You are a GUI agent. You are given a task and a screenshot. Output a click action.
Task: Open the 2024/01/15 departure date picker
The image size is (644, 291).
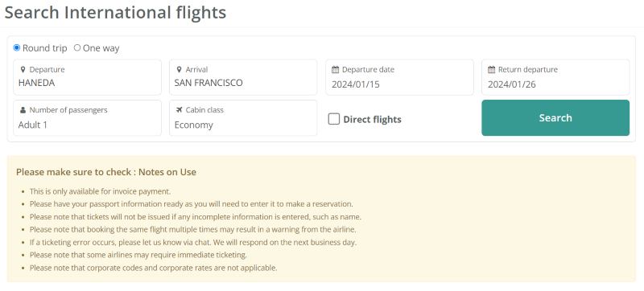[399, 77]
